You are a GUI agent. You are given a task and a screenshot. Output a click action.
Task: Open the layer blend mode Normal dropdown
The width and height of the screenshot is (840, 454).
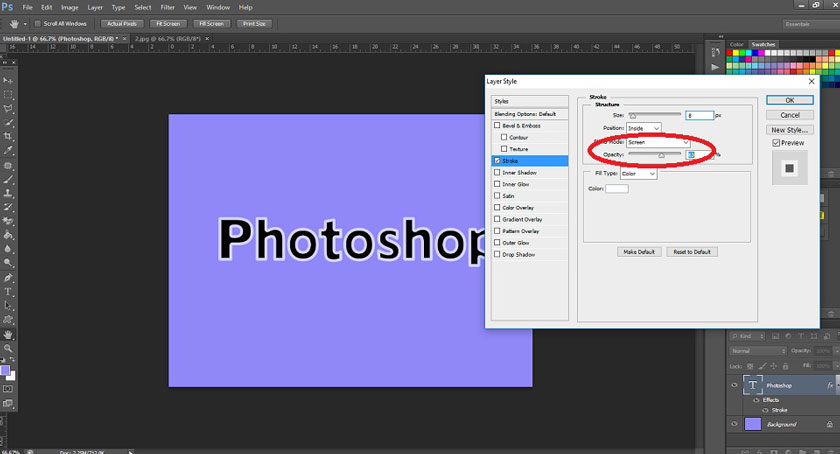[x=758, y=351]
